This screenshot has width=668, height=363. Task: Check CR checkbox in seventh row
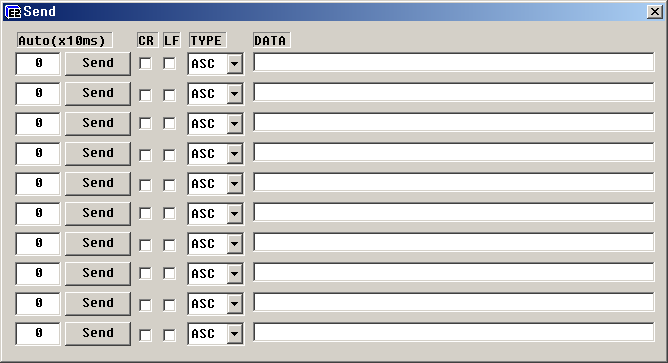click(145, 245)
